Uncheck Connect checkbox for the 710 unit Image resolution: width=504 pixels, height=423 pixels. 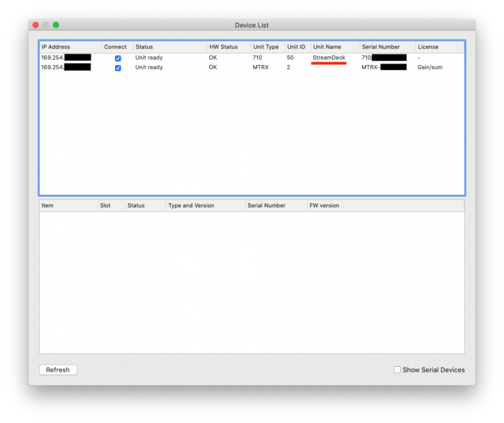click(x=118, y=58)
